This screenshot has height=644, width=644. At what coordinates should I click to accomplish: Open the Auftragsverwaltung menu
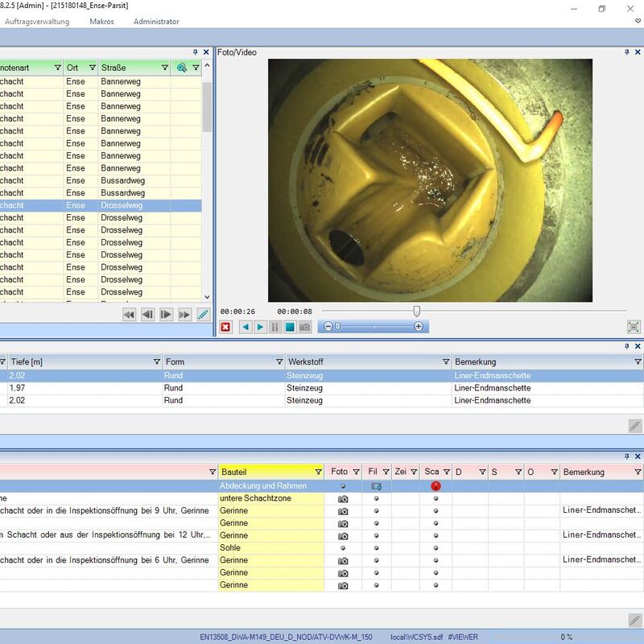point(37,22)
